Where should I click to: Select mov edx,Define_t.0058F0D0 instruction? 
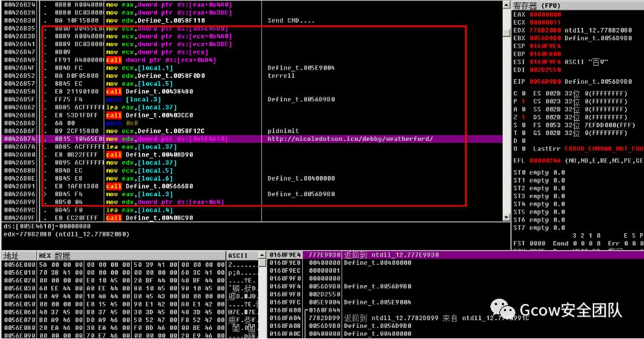(155, 76)
